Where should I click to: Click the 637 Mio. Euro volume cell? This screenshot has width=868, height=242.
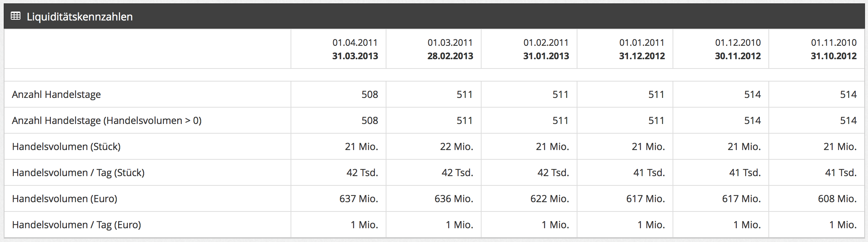359,199
